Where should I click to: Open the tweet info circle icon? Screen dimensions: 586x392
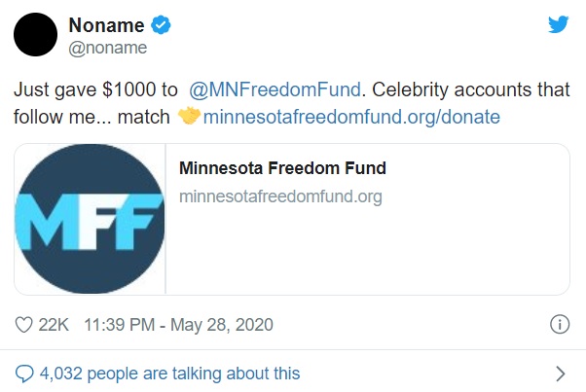[560, 325]
